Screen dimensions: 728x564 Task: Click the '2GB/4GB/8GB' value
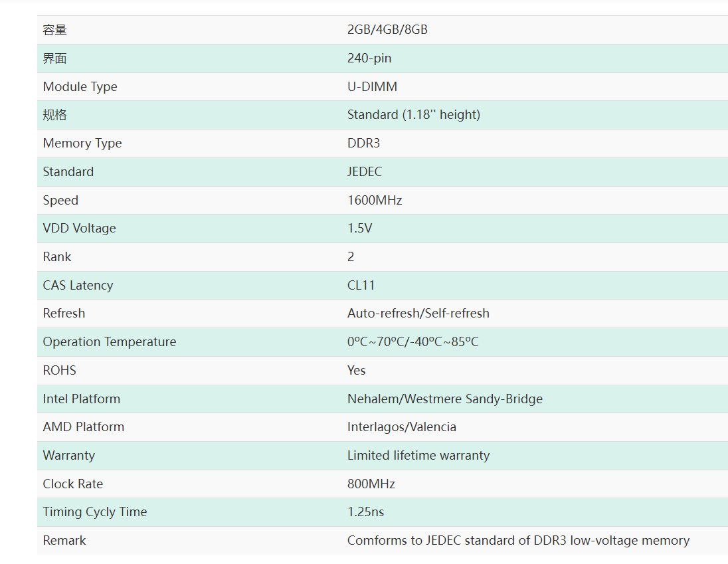387,30
